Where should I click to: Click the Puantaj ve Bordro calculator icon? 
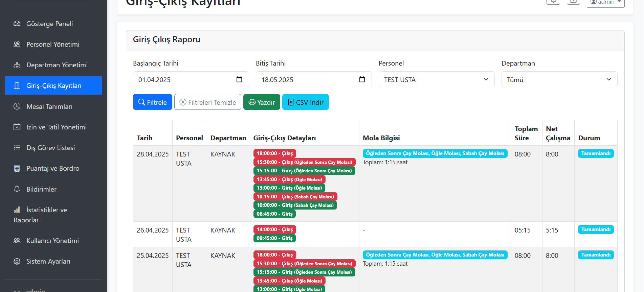point(17,168)
